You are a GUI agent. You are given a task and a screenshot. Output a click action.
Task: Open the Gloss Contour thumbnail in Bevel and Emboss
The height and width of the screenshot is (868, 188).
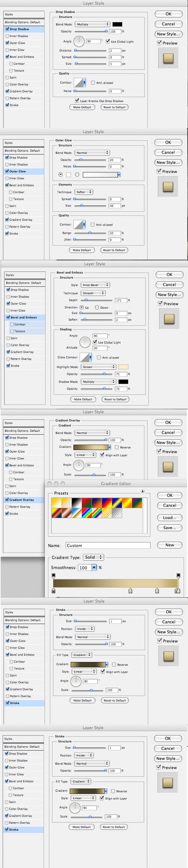pyautogui.click(x=86, y=357)
